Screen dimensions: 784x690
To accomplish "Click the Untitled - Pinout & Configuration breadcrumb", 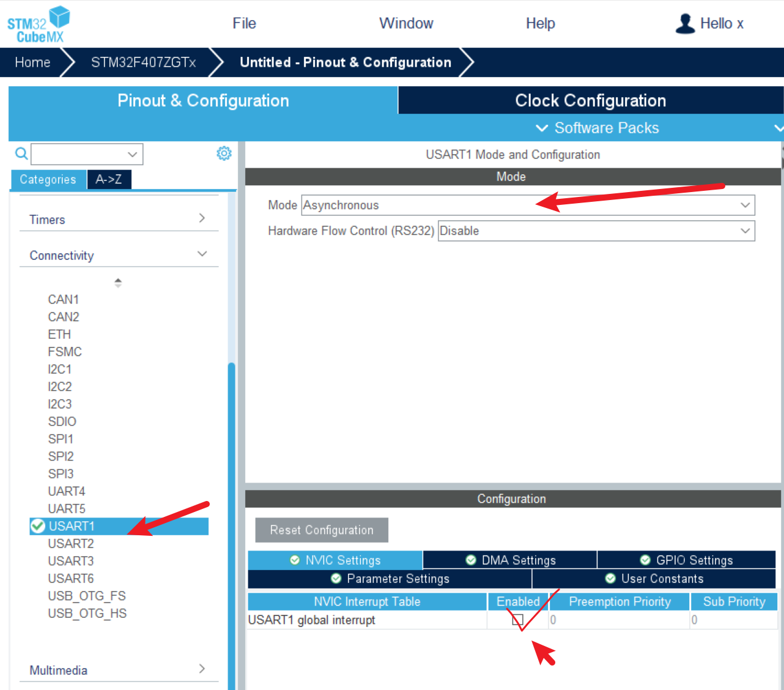I will [346, 62].
